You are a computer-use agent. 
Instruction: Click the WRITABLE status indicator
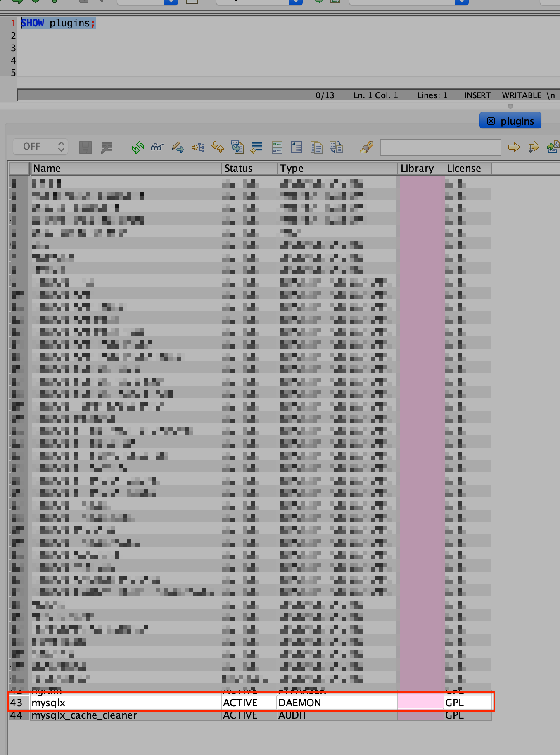coord(521,95)
